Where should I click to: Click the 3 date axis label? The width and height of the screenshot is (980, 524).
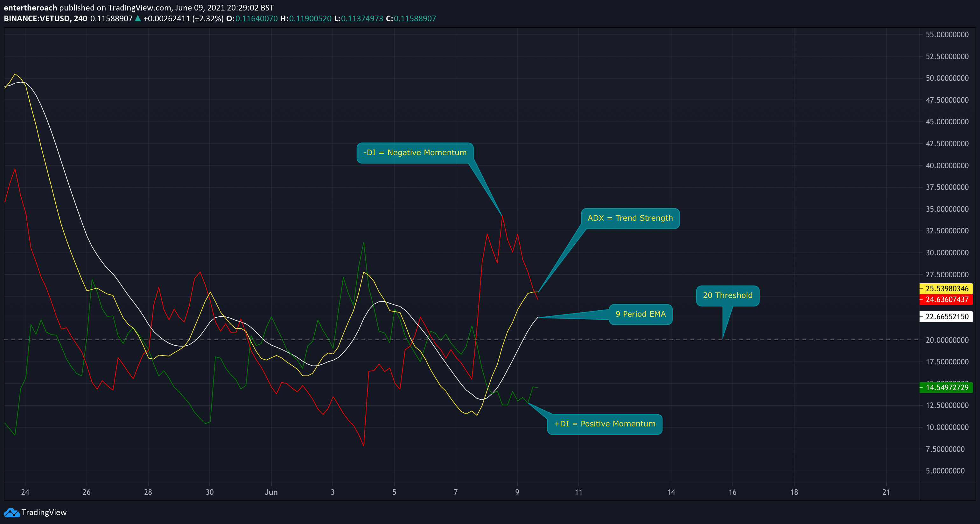(x=332, y=493)
